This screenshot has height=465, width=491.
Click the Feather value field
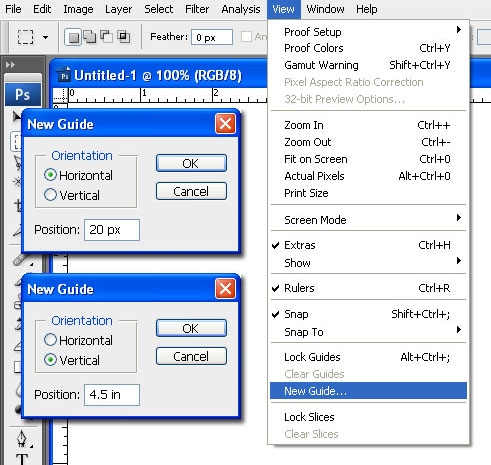pos(212,37)
